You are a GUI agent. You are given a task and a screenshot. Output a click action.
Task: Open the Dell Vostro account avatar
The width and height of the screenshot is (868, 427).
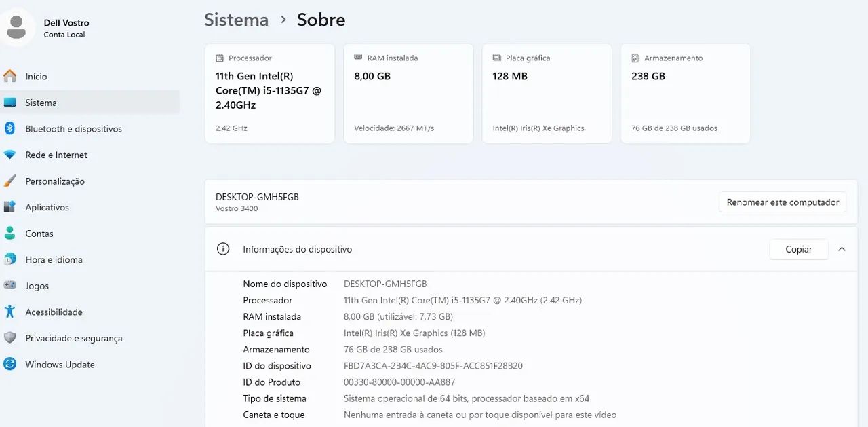[17, 27]
